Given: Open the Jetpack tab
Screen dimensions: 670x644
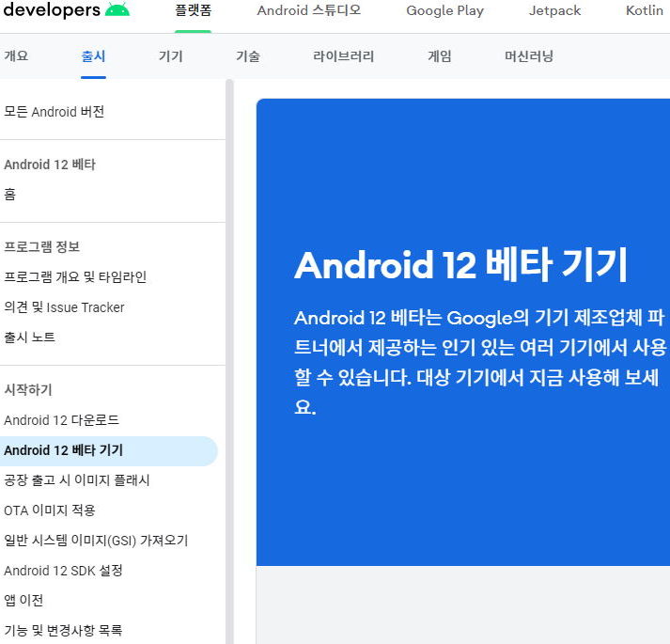Looking at the screenshot, I should (554, 10).
